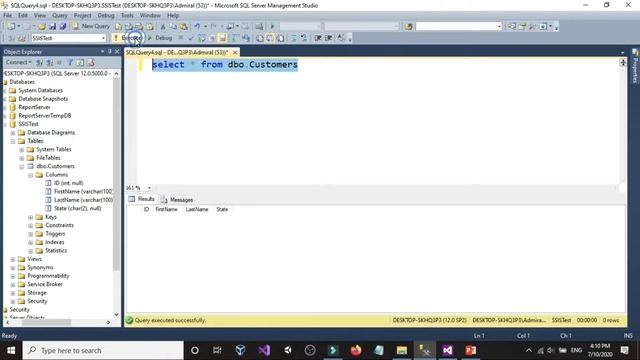The image size is (640, 360).
Task: Click Comment out selected lines icon
Action: click(293, 38)
